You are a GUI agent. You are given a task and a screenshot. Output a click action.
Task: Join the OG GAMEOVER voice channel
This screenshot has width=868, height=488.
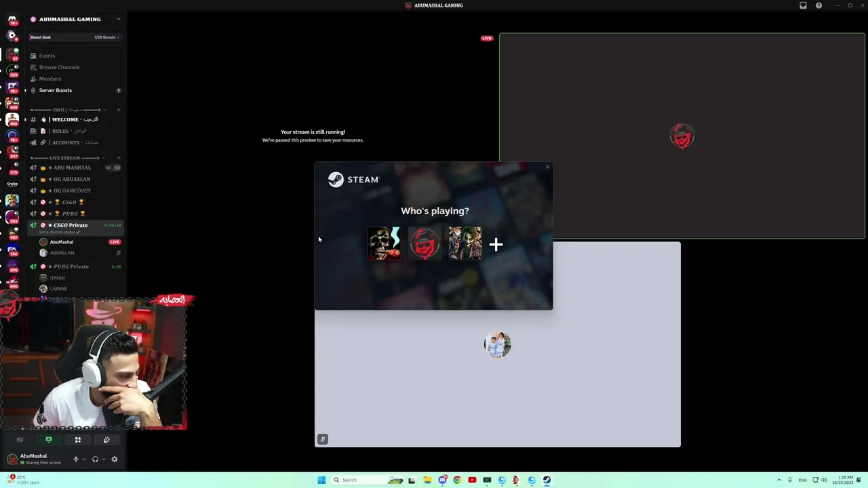click(x=75, y=190)
